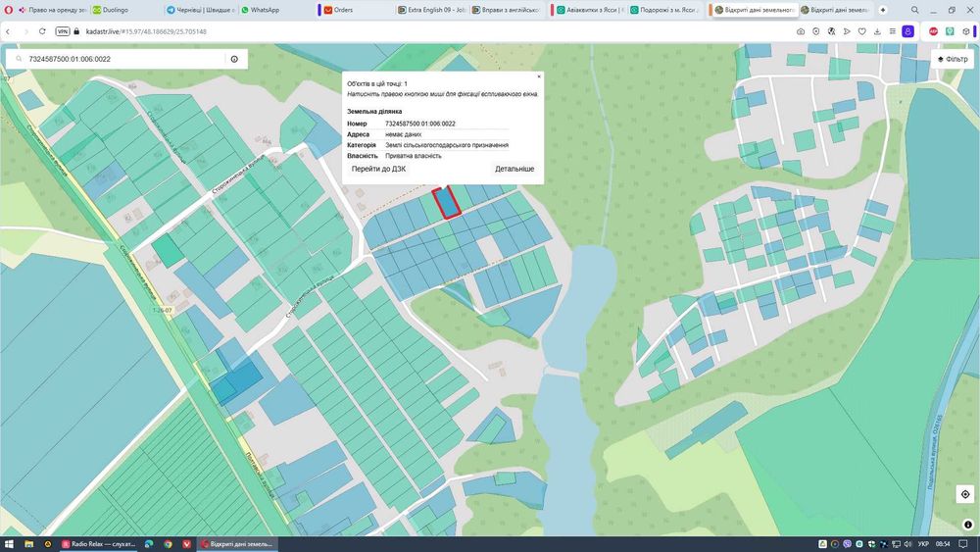Click 'Перейти до ДЗК' link
The image size is (980, 552).
coord(378,169)
